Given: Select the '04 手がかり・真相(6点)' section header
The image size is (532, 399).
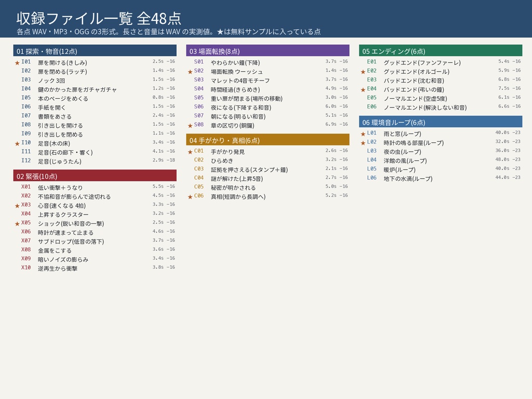Looking at the screenshot, I should pyautogui.click(x=268, y=140).
